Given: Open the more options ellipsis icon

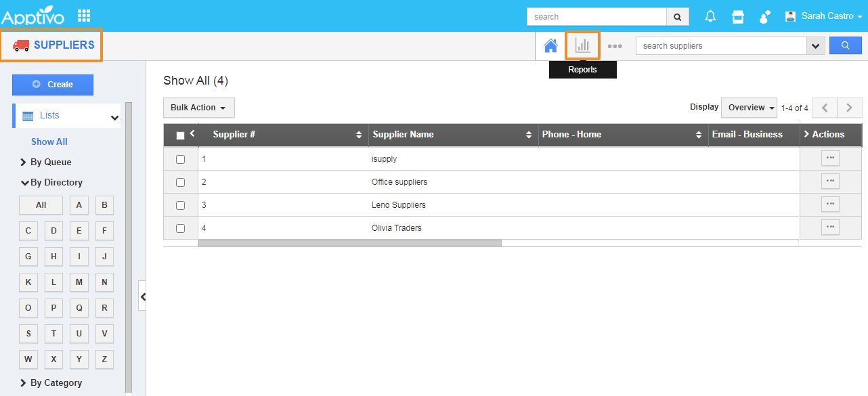Looking at the screenshot, I should pyautogui.click(x=614, y=46).
